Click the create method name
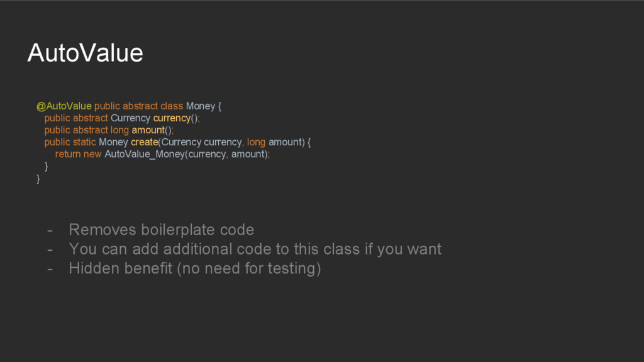 (144, 142)
